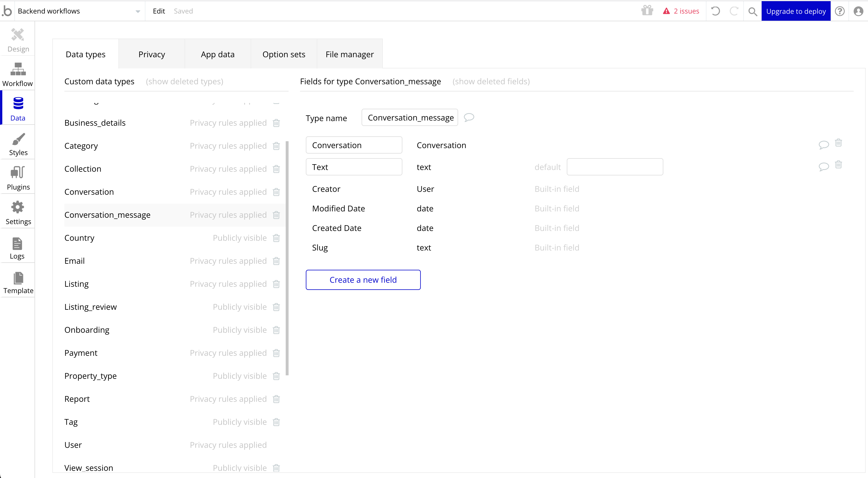This screenshot has width=868, height=478.
Task: Switch to the Privacy tab
Action: point(152,54)
